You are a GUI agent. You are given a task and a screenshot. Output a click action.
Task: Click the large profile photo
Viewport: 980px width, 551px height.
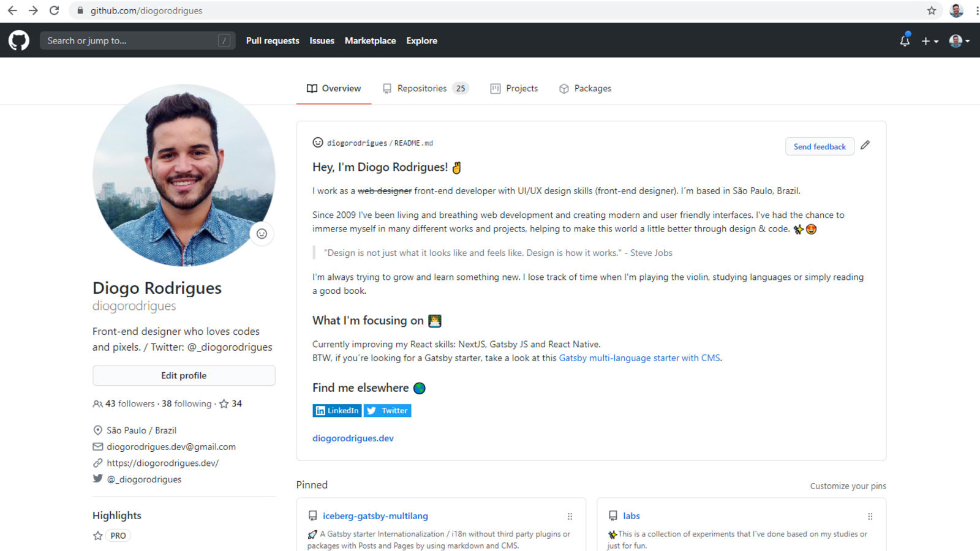click(x=184, y=175)
